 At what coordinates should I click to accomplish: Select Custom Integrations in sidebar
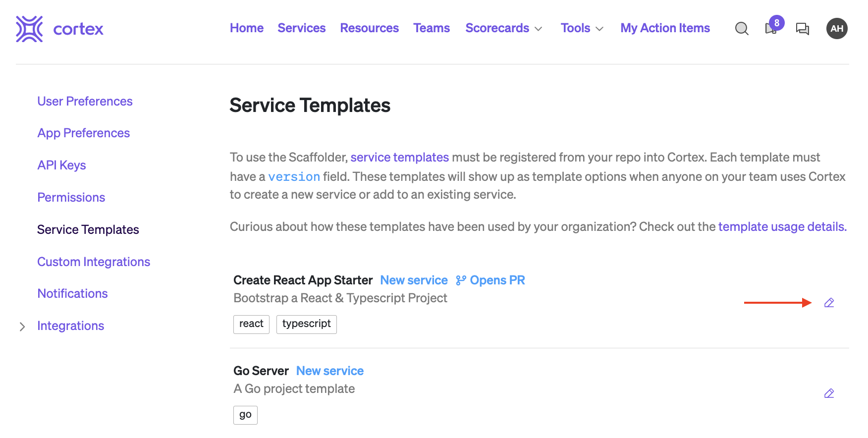94,262
